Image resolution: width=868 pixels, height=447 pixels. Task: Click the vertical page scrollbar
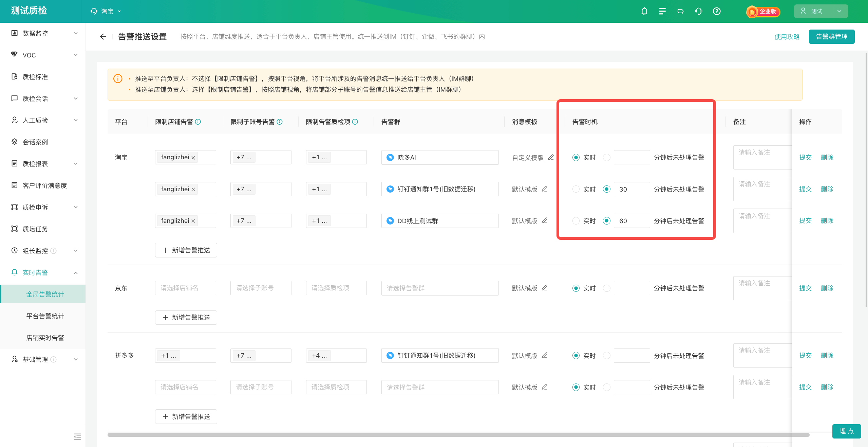[866, 180]
